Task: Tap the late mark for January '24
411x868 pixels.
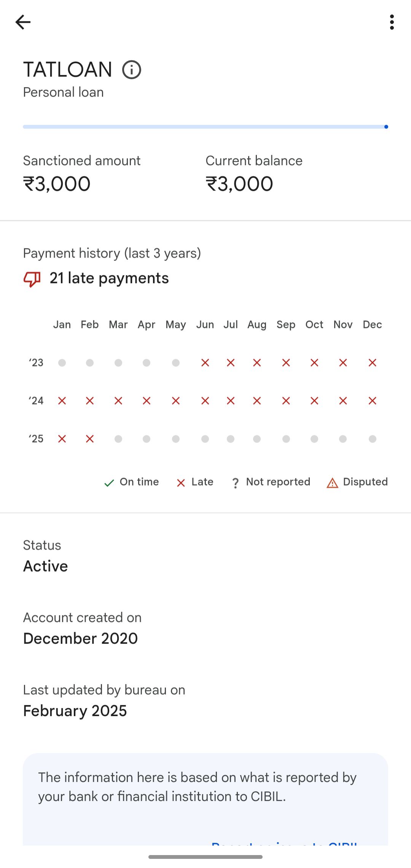Action: pos(62,401)
